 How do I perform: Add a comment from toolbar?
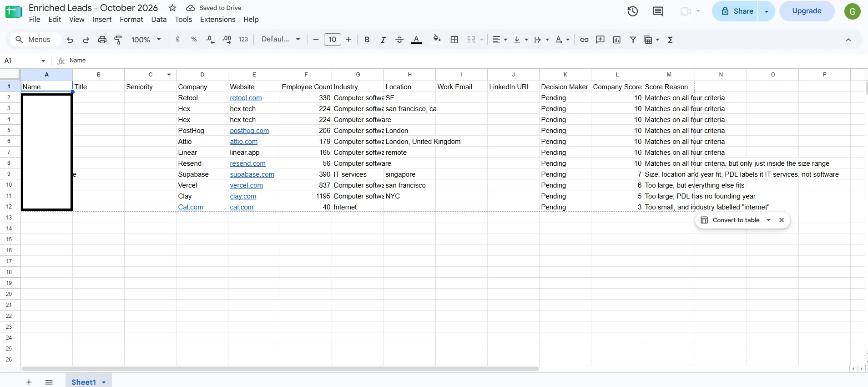click(x=601, y=40)
